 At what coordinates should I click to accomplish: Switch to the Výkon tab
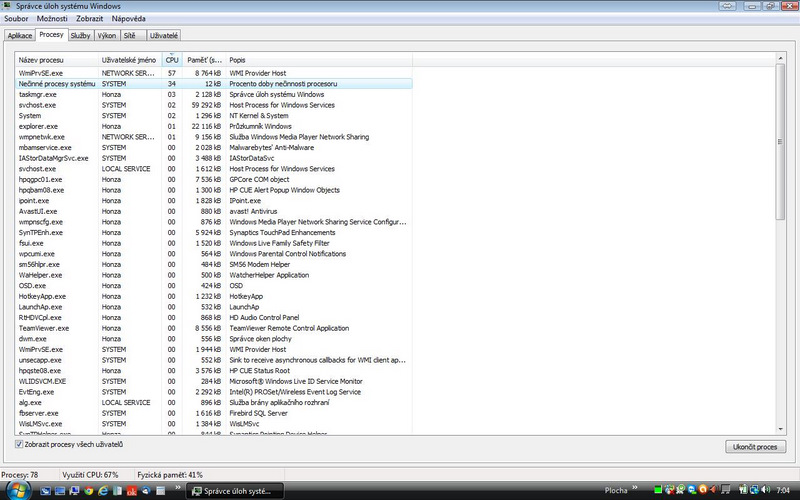tap(107, 35)
